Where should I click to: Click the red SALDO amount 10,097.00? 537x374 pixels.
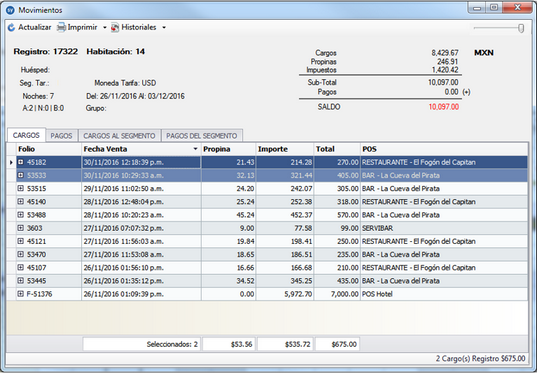click(x=444, y=107)
